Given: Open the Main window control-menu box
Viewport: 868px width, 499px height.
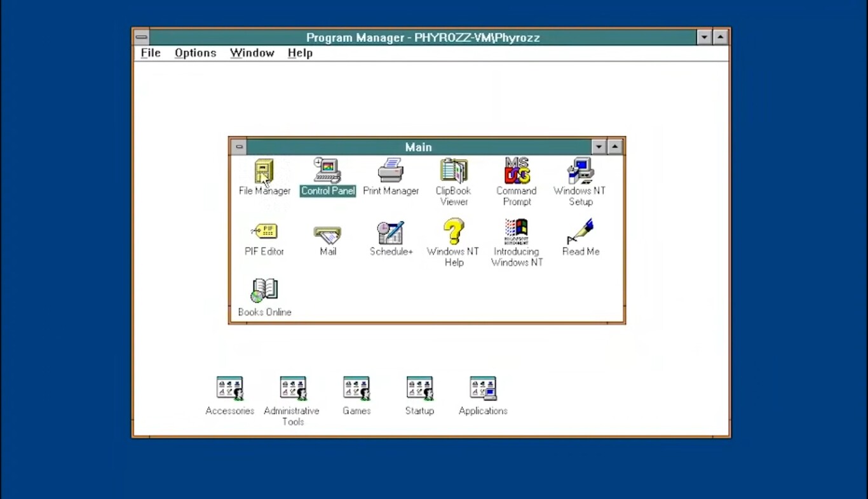Looking at the screenshot, I should [x=239, y=147].
